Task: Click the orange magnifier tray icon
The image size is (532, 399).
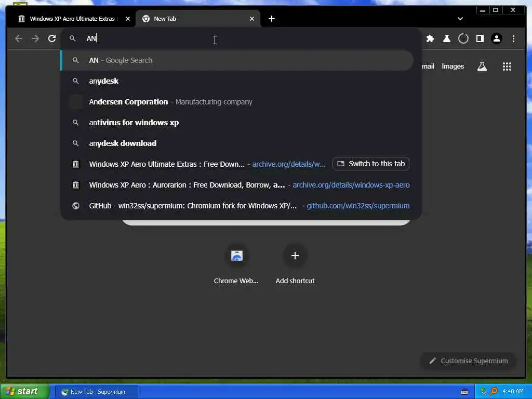Action: (494, 392)
